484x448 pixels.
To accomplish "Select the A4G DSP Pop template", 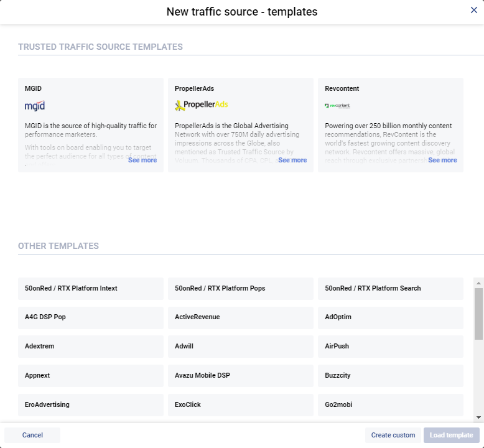I will tap(91, 317).
